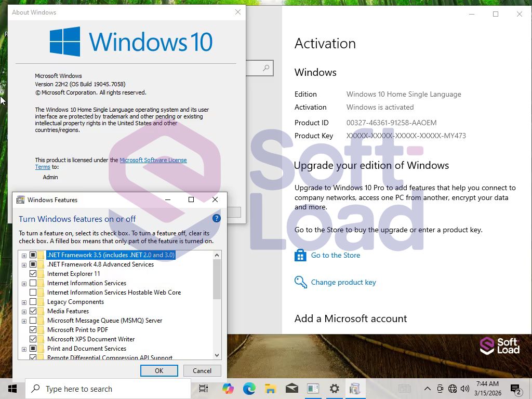Show hidden system tray icons

click(x=428, y=389)
